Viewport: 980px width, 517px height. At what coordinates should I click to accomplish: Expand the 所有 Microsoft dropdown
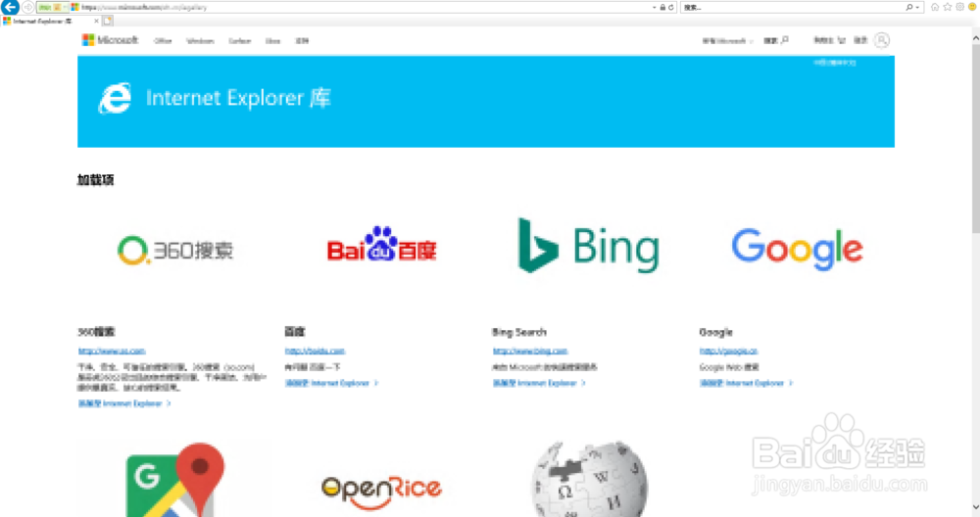pyautogui.click(x=727, y=41)
